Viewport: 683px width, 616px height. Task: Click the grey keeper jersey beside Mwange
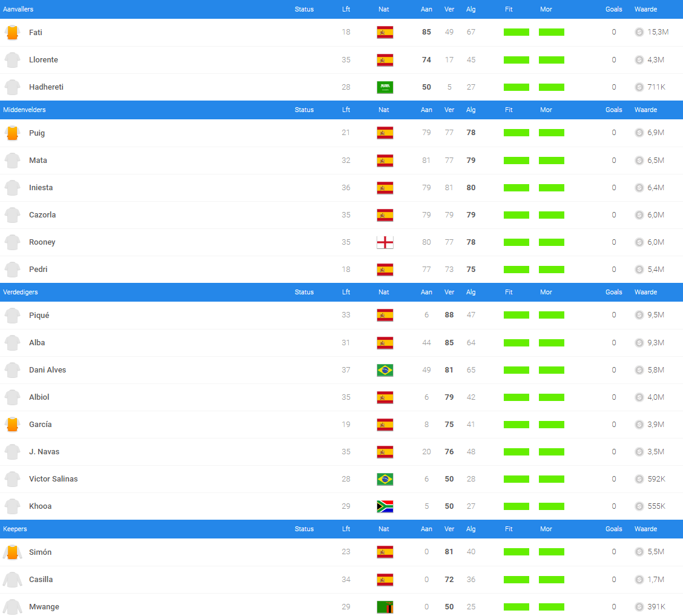[13, 607]
